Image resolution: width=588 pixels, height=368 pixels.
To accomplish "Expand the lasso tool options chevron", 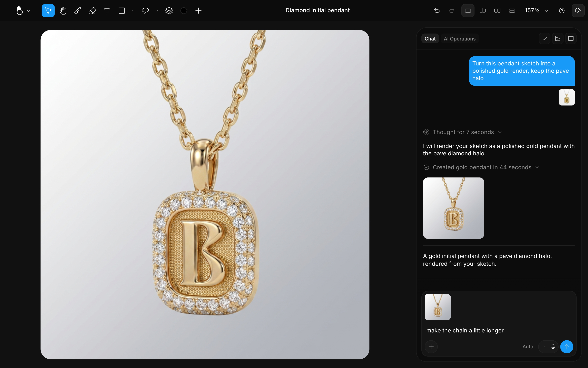I will (x=157, y=11).
